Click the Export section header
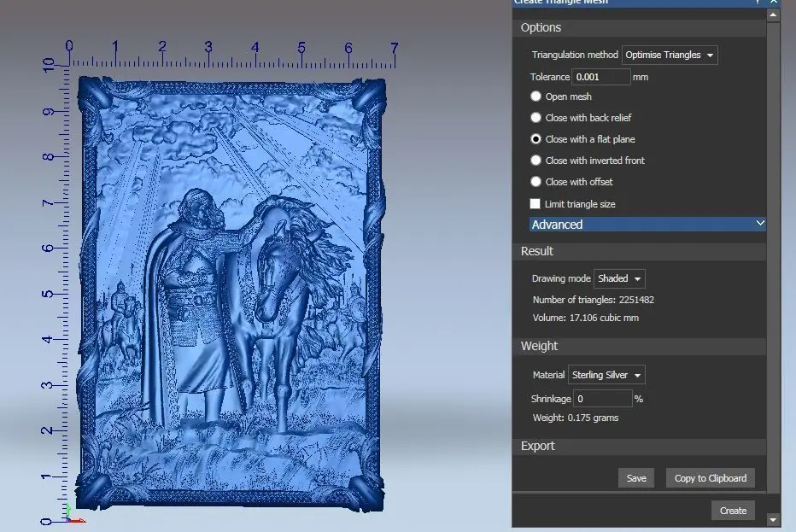 (x=639, y=447)
